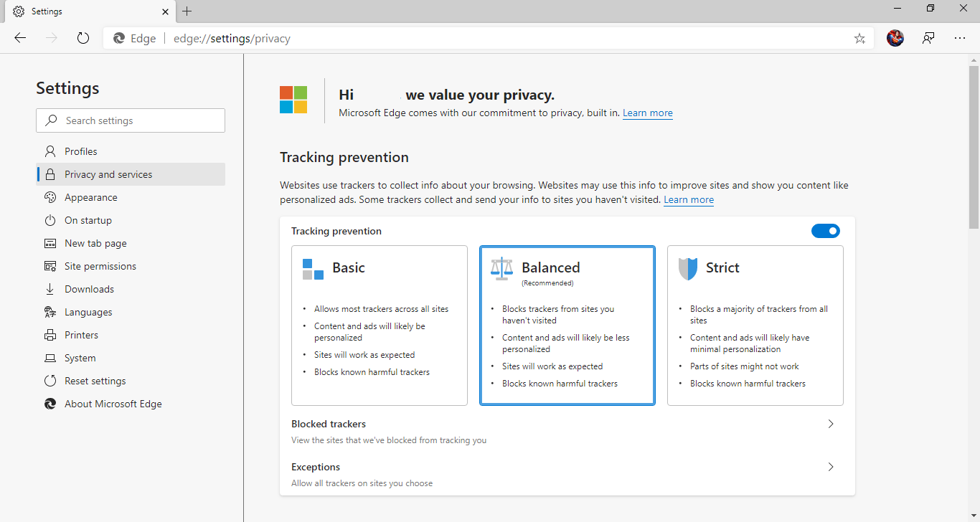Open About Microsoft Edge text label
This screenshot has width=980, height=522.
pos(113,404)
